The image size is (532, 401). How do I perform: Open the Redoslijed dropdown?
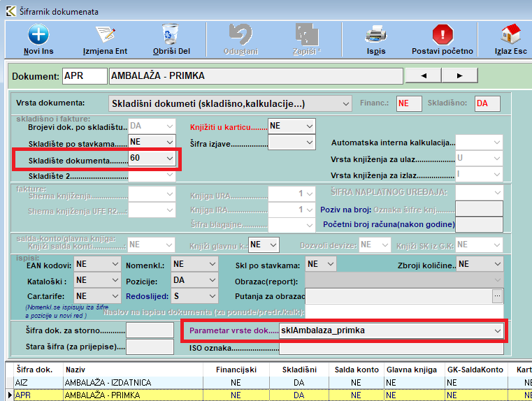point(213,296)
